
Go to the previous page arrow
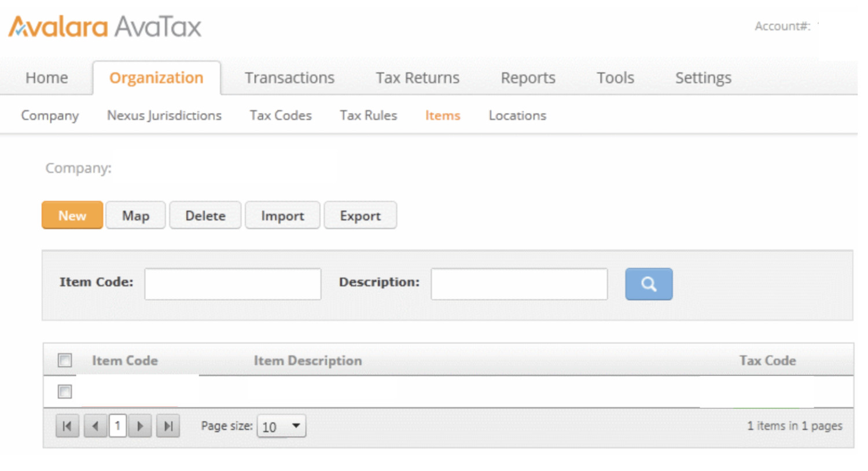pos(95,425)
